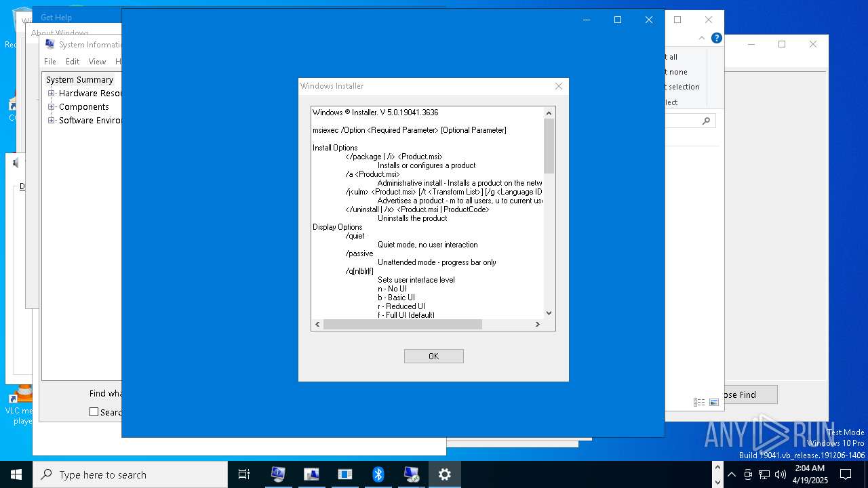Close the Windows Installer dialog
The image size is (868, 488).
pyautogui.click(x=558, y=86)
